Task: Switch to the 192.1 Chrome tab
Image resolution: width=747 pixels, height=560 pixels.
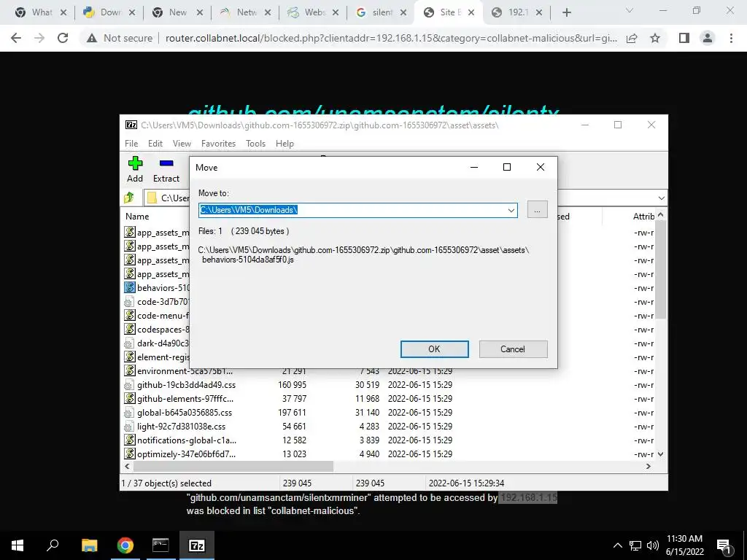Action: [x=517, y=12]
